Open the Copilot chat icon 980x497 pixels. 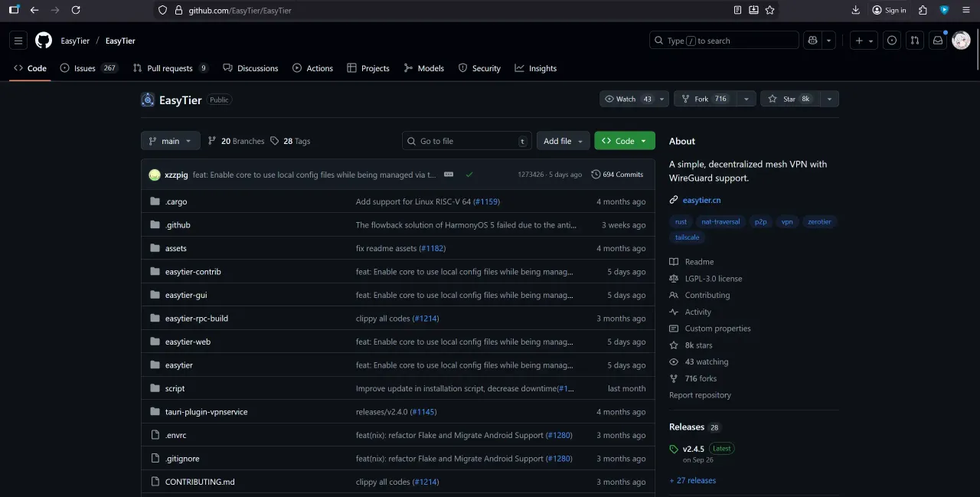(x=812, y=41)
